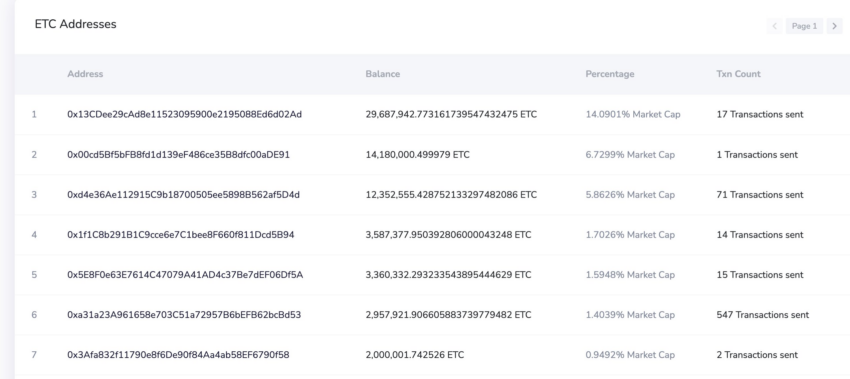Click the Txn Count column header
This screenshot has height=379, width=850.
738,74
